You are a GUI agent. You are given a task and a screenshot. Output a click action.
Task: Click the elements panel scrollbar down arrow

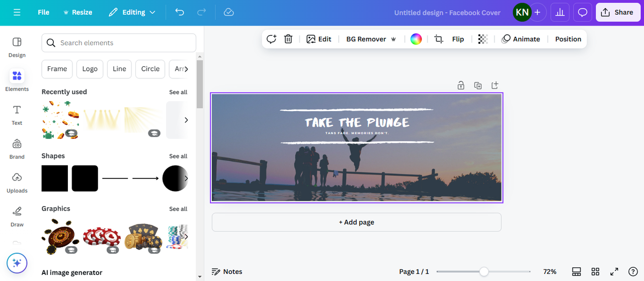click(200, 276)
